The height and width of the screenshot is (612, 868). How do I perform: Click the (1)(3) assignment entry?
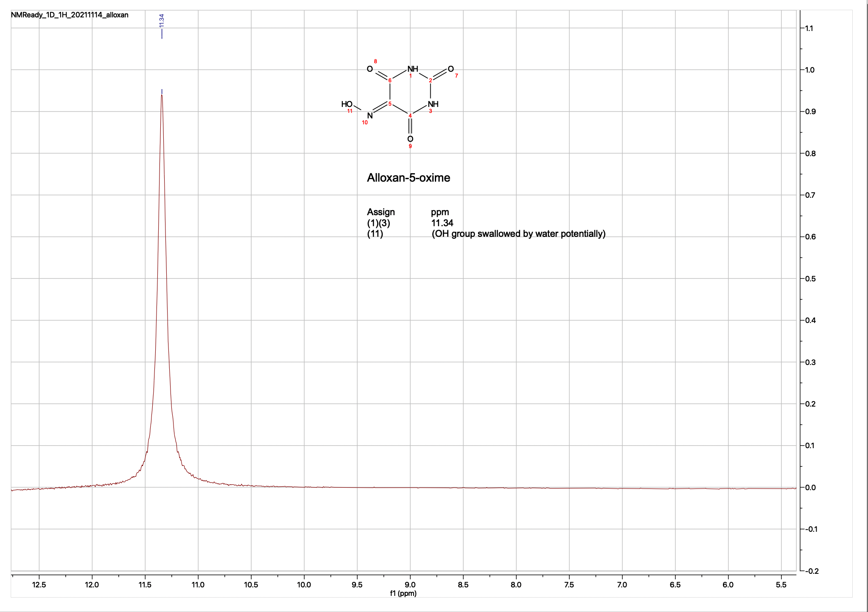pyautogui.click(x=378, y=223)
